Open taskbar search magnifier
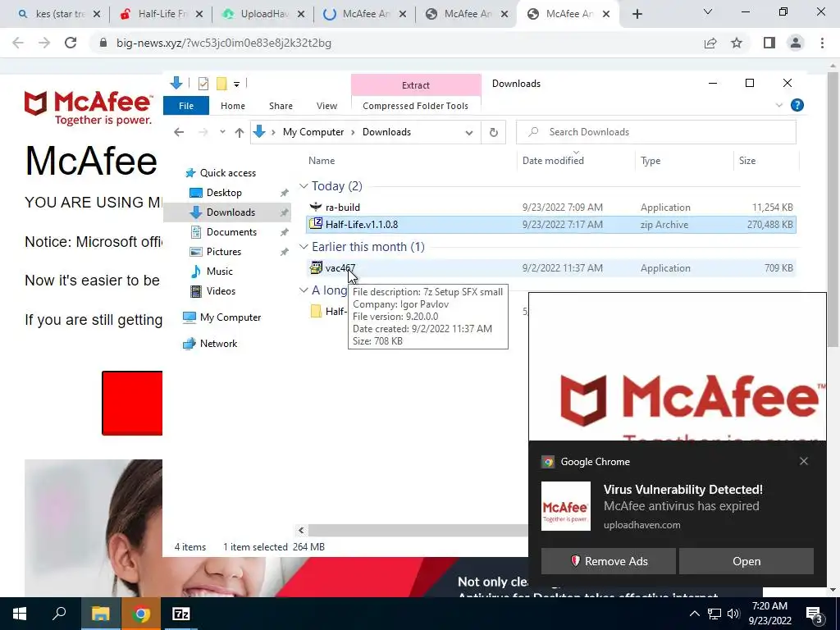Image resolution: width=840 pixels, height=630 pixels. point(59,614)
